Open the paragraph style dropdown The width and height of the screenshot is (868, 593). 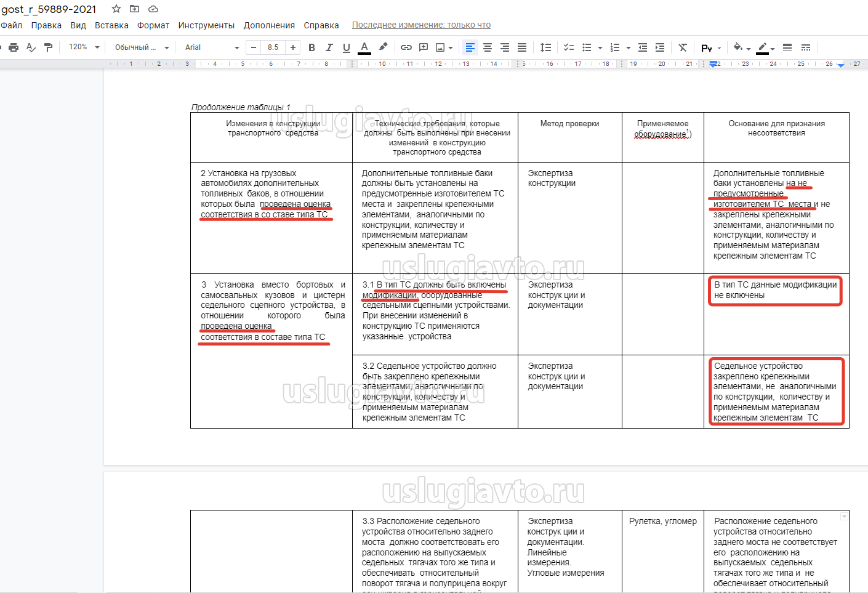tap(142, 47)
